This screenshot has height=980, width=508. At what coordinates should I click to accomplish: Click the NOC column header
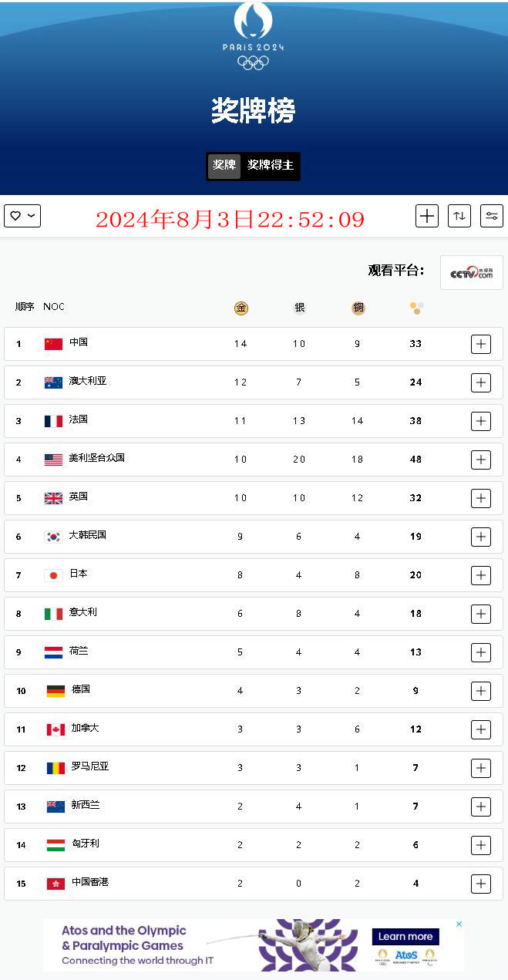(54, 307)
